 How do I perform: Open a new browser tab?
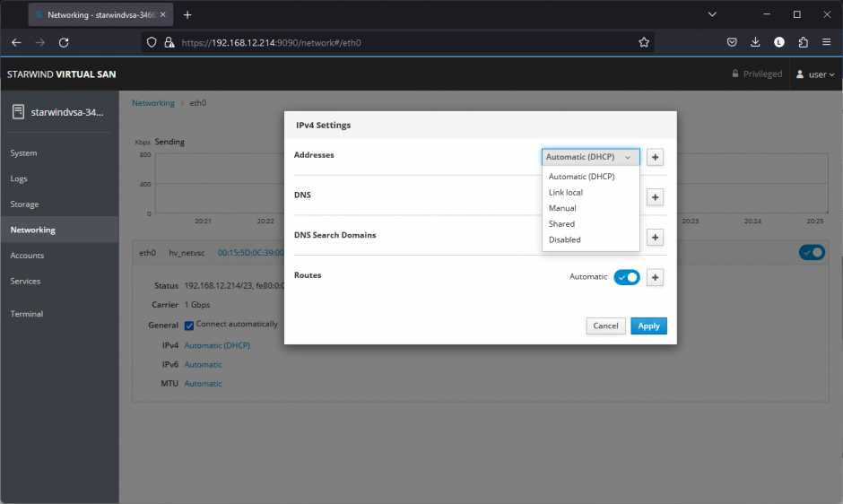[187, 15]
